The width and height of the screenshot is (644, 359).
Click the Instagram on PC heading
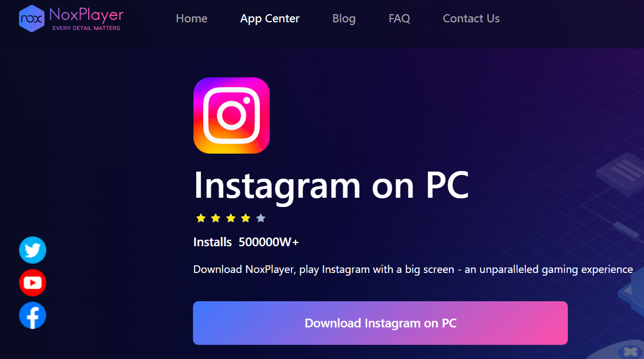(331, 186)
